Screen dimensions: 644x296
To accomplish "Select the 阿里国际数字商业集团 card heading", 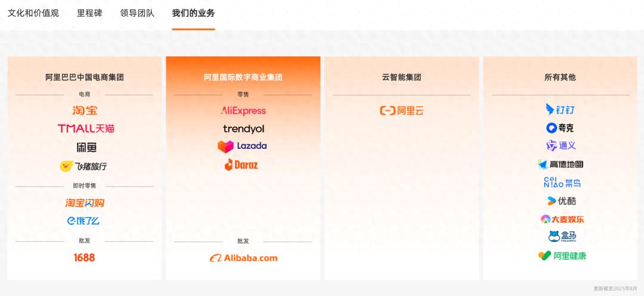I will pyautogui.click(x=243, y=77).
